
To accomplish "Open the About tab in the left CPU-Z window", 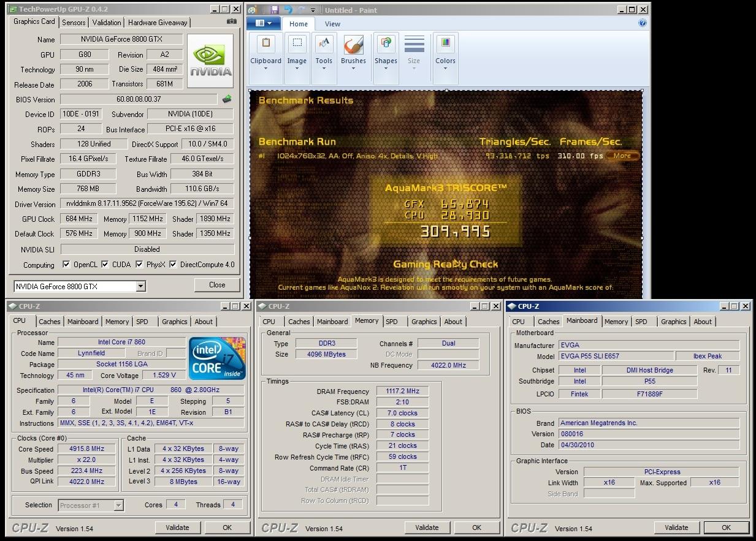I will [x=204, y=322].
